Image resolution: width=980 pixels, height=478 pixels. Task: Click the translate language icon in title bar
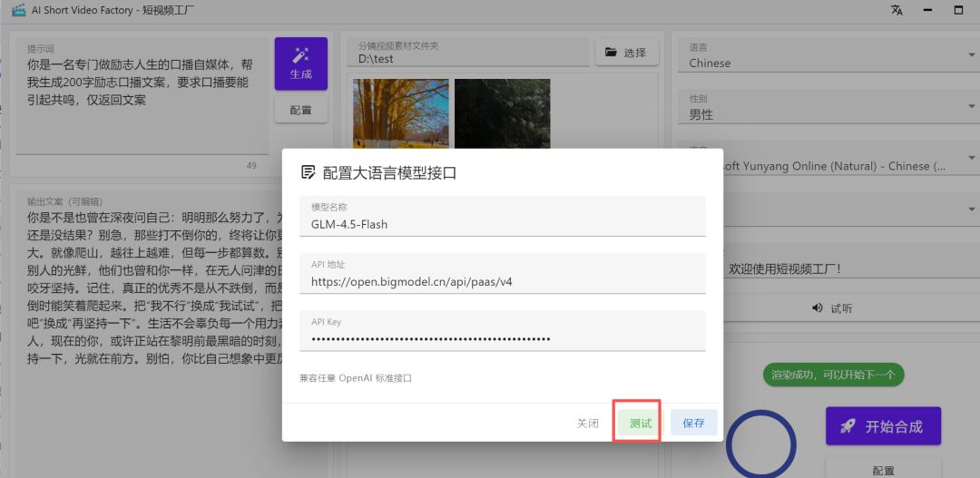point(897,10)
